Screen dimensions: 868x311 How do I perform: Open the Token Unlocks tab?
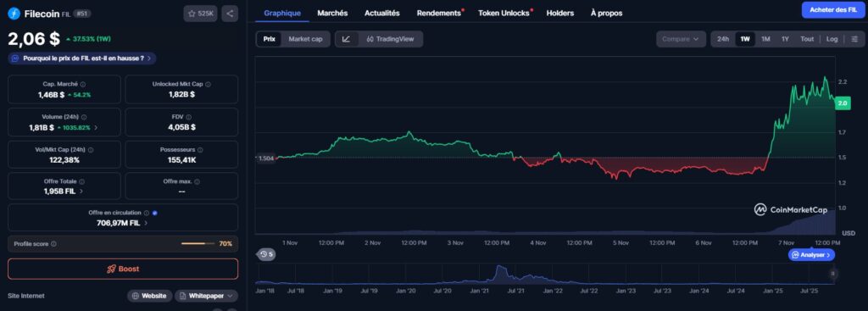click(x=504, y=13)
